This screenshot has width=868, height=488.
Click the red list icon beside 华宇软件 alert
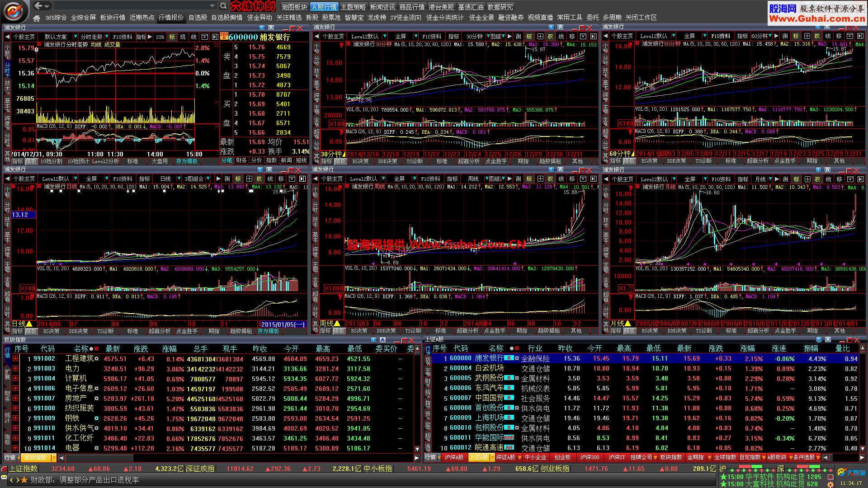coord(830,477)
